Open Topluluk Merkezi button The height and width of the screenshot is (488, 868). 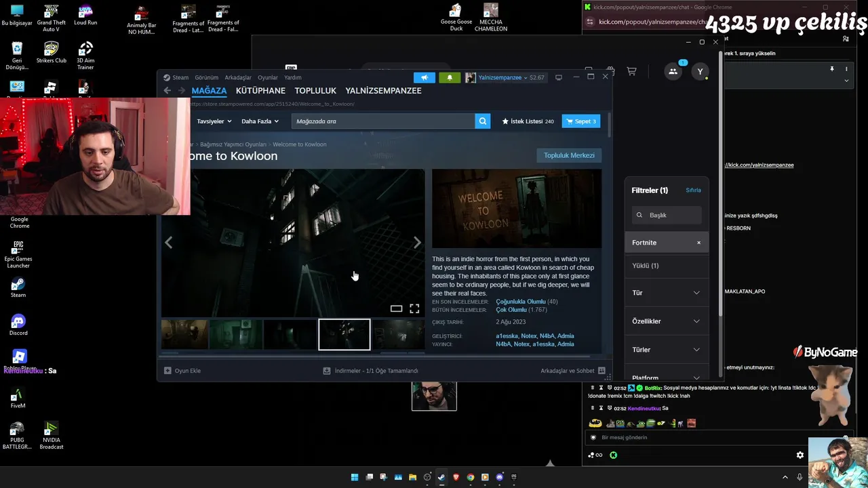click(x=569, y=155)
